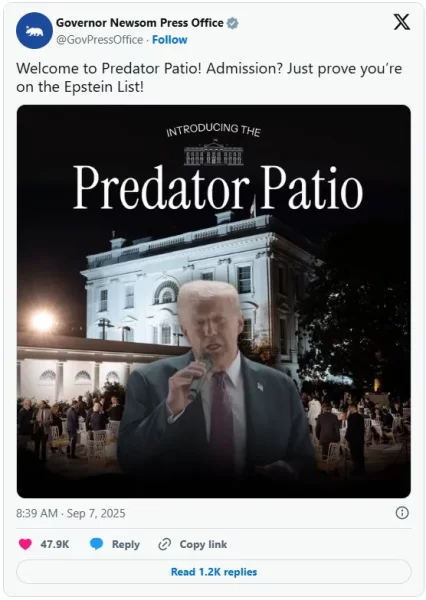Open the California bear profile avatar

34,31
